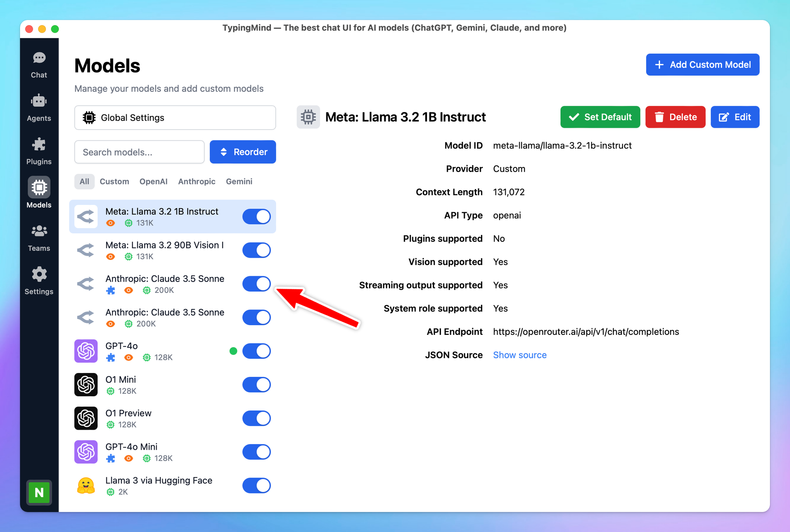790x532 pixels.
Task: Click the chip icon beside model title
Action: coord(308,117)
